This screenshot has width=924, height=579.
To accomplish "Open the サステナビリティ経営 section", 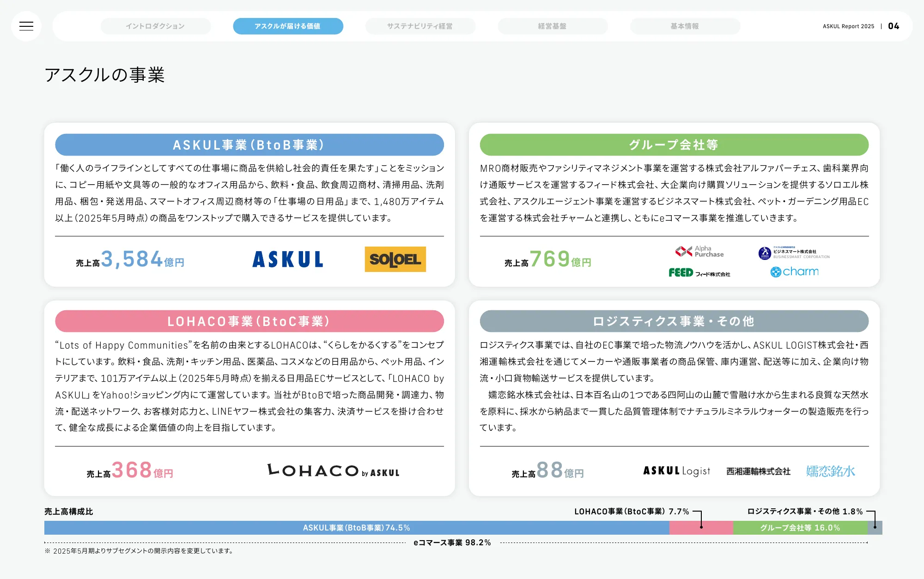I will pyautogui.click(x=420, y=26).
